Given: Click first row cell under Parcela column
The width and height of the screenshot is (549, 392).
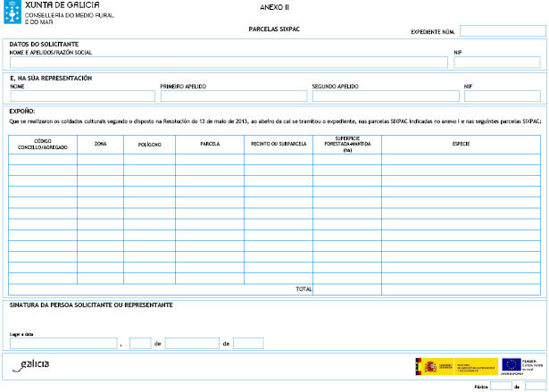Looking at the screenshot, I should 210,160.
